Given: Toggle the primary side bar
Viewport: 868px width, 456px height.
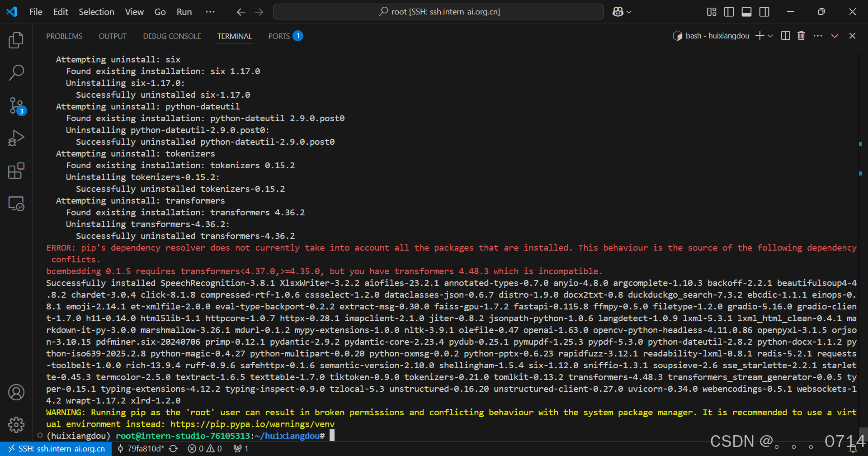Looking at the screenshot, I should click(x=729, y=12).
